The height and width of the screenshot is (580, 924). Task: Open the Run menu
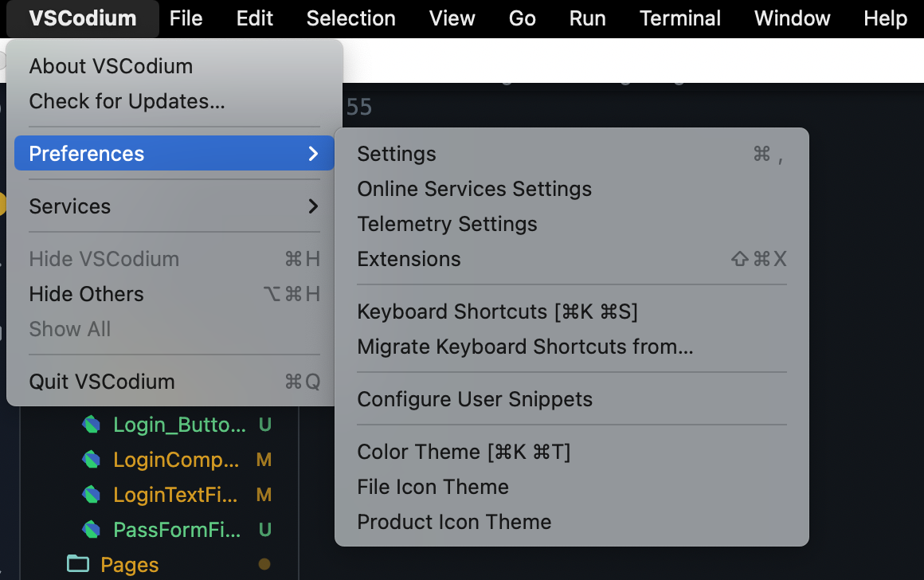point(588,19)
